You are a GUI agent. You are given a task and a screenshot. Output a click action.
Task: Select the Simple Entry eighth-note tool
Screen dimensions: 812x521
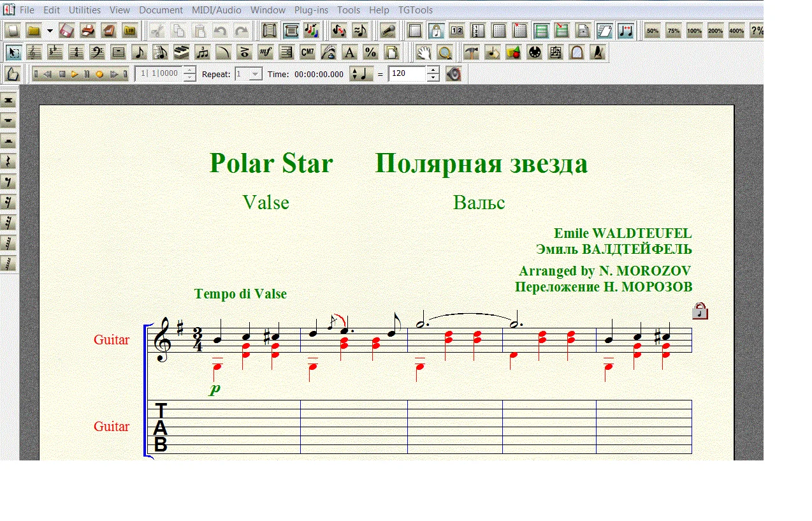click(139, 52)
